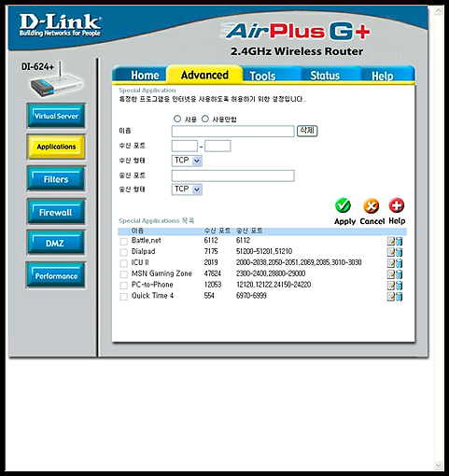The width and height of the screenshot is (449, 476).
Task: Check the ICU II checkbox
Action: [x=124, y=263]
